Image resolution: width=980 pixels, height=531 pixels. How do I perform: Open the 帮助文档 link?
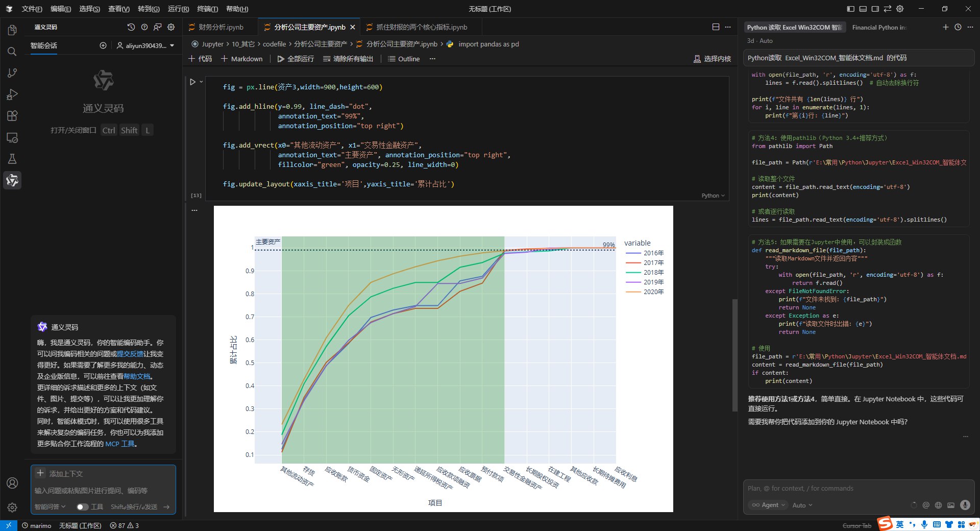click(x=137, y=376)
